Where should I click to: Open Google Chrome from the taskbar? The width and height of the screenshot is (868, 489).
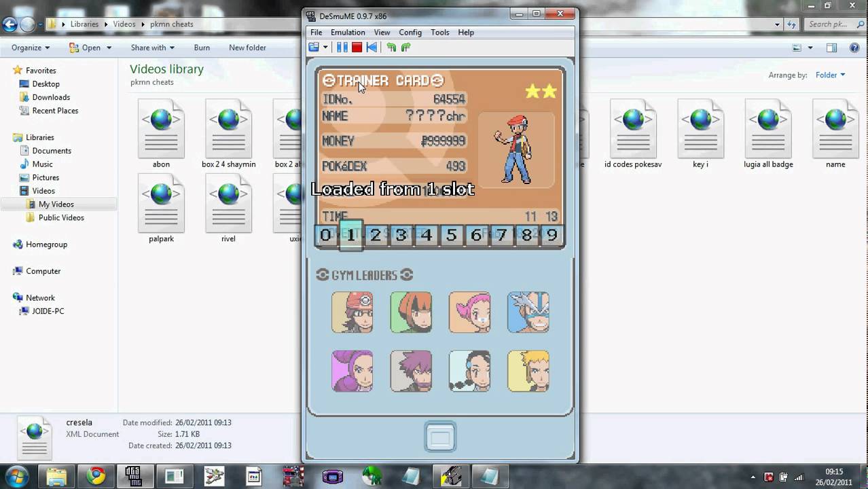[96, 476]
